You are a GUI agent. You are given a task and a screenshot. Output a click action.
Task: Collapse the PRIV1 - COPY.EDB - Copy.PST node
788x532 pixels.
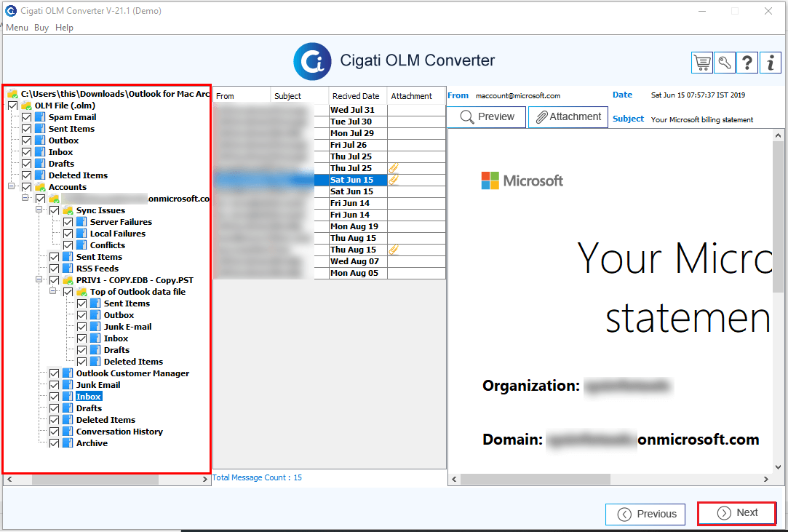tap(39, 279)
